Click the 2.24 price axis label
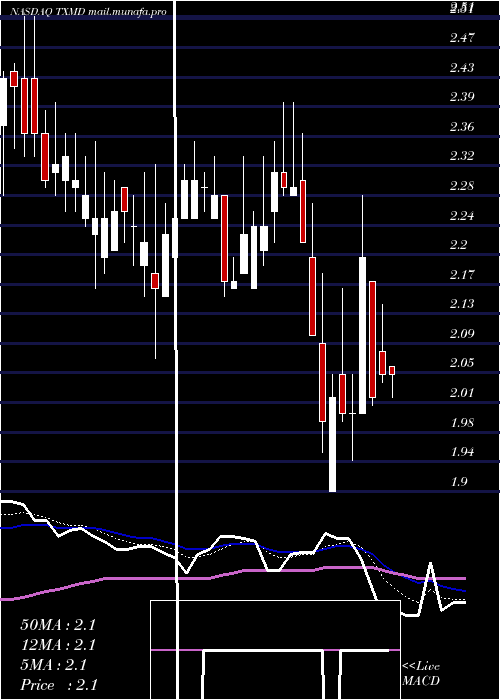Viewport: 500px width, 700px height. [x=462, y=216]
